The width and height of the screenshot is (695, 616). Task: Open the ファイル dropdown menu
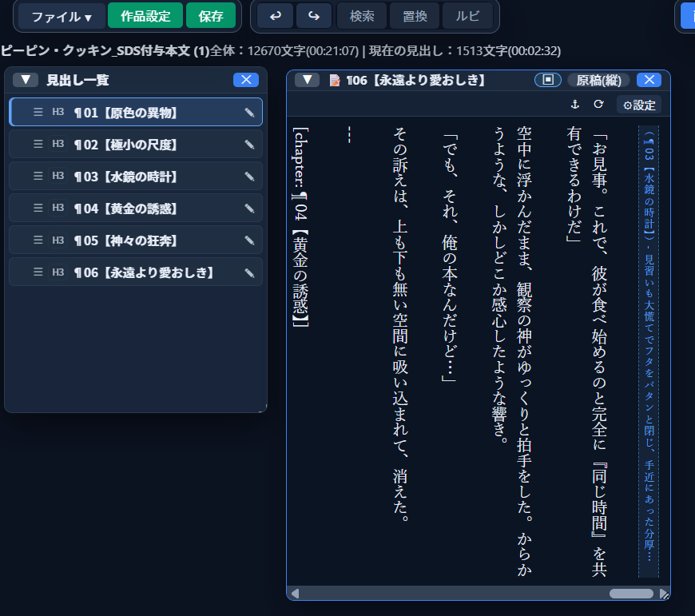(62, 17)
